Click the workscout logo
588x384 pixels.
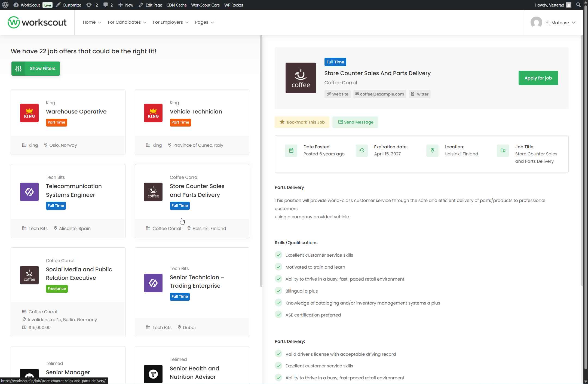click(37, 22)
